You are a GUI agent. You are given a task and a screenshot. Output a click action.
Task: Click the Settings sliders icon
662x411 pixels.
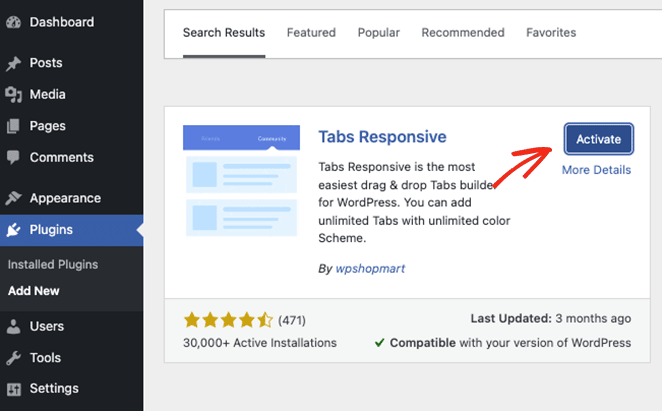click(13, 389)
